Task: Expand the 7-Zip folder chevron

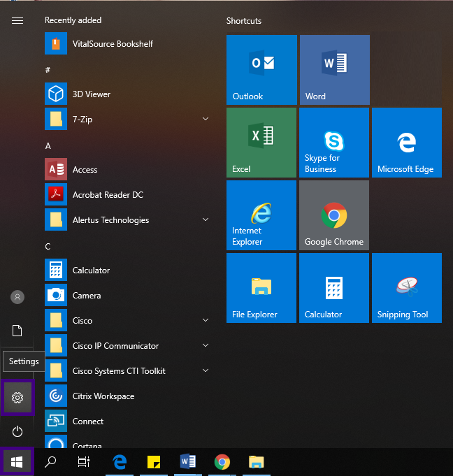Action: coord(206,119)
